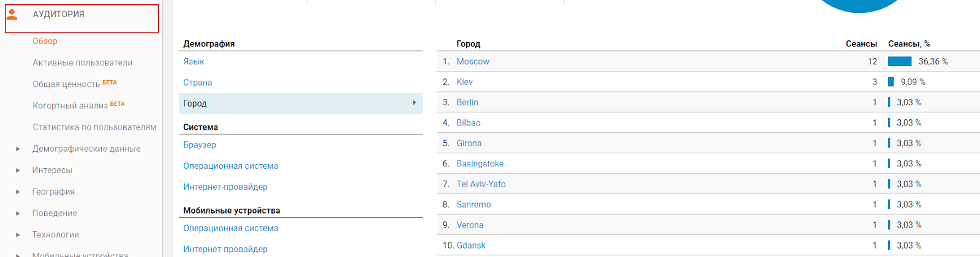This screenshot has width=980, height=257.
Task: Click Moscow's sessions percentage bar
Action: tap(899, 61)
